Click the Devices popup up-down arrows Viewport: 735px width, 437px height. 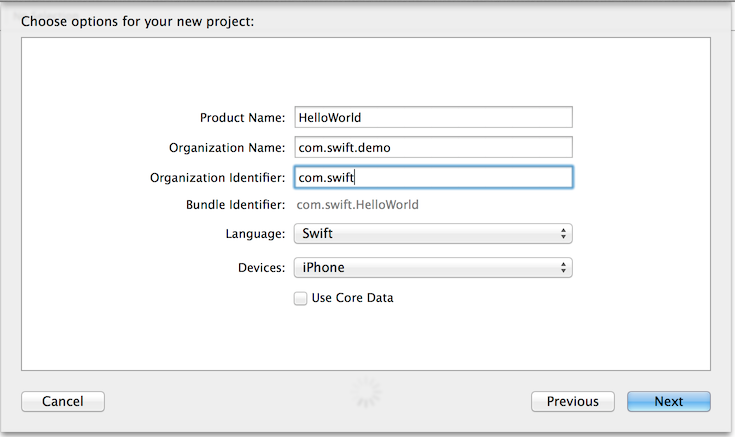564,267
